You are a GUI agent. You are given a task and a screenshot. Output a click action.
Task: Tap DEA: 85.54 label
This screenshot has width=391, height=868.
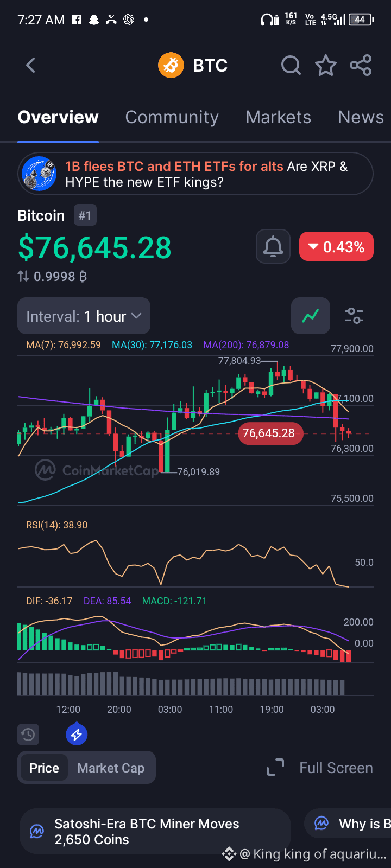[x=107, y=601]
